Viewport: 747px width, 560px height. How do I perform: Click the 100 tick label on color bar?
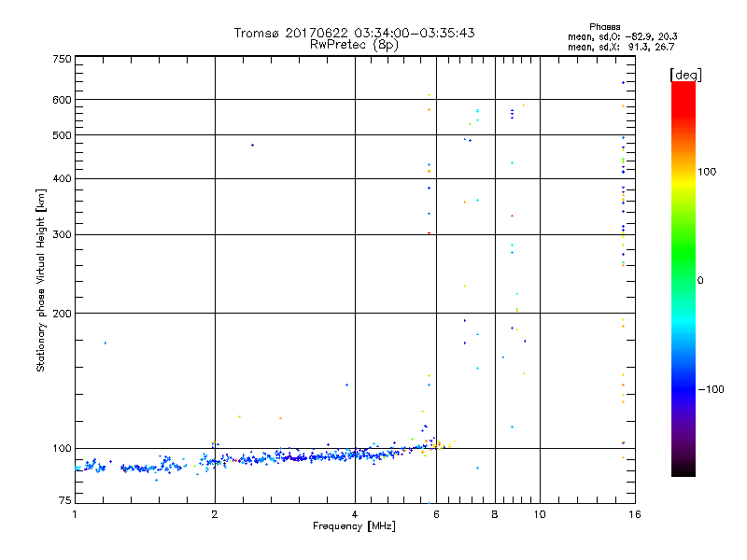[x=707, y=172]
